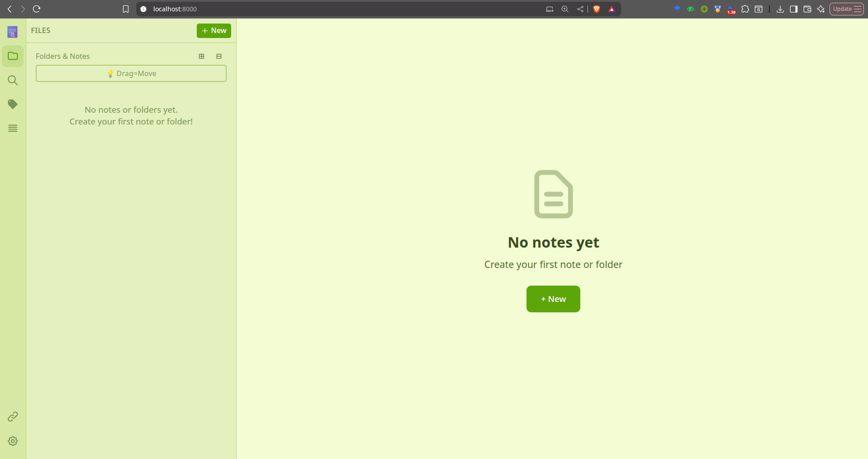Screen dimensions: 868x459
Task: Switch Folders & Notes to grid view
Action: (x=201, y=56)
